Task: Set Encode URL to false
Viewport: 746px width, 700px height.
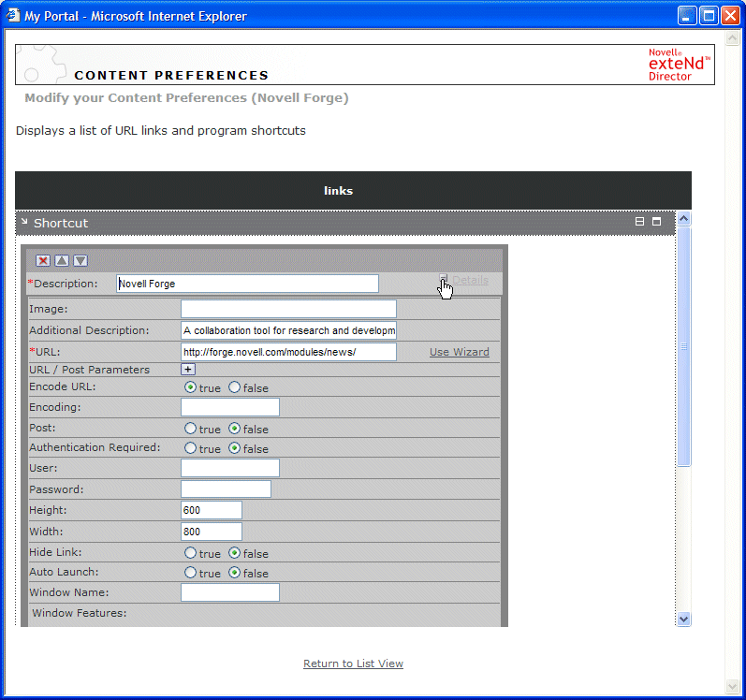Action: tap(235, 387)
